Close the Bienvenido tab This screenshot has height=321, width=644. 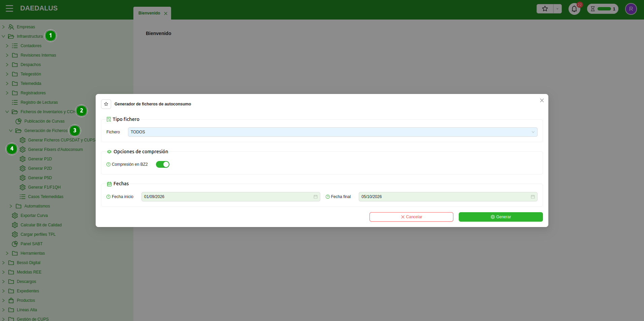coord(166,13)
